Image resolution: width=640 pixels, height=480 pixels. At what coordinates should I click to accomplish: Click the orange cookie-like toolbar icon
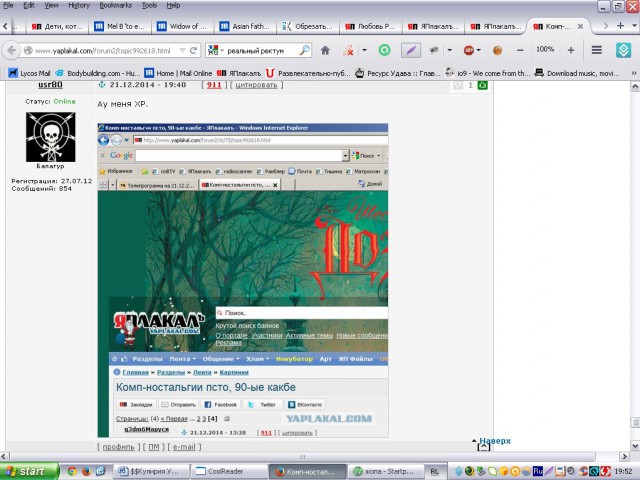[x=497, y=50]
